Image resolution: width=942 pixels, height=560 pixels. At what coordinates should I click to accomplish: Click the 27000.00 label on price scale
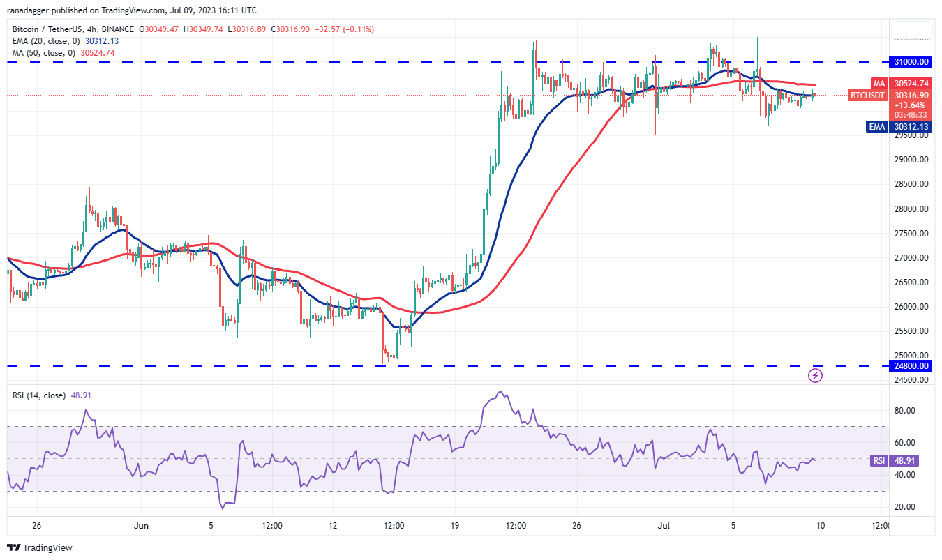tap(912, 258)
